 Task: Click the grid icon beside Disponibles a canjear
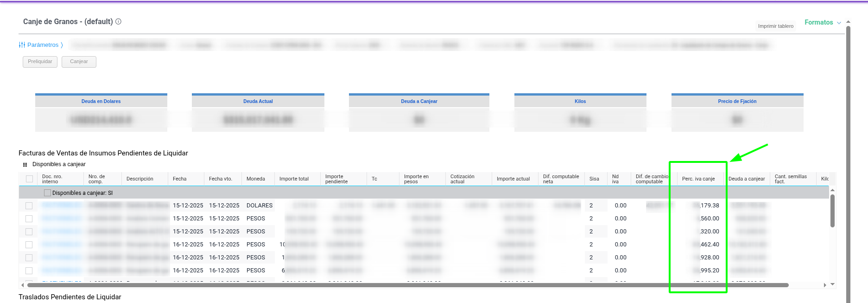(25, 165)
